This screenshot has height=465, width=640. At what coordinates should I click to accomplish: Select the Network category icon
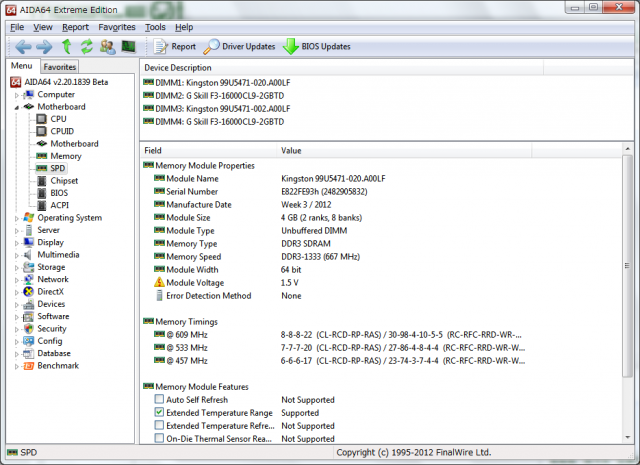coord(29,279)
